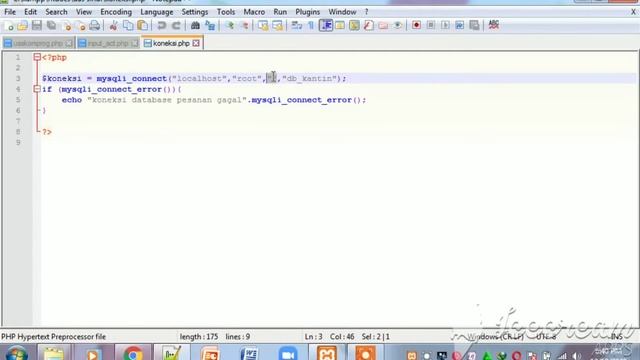The image size is (640, 360).
Task: Click 'length : 175' in status bar
Action: (199, 337)
